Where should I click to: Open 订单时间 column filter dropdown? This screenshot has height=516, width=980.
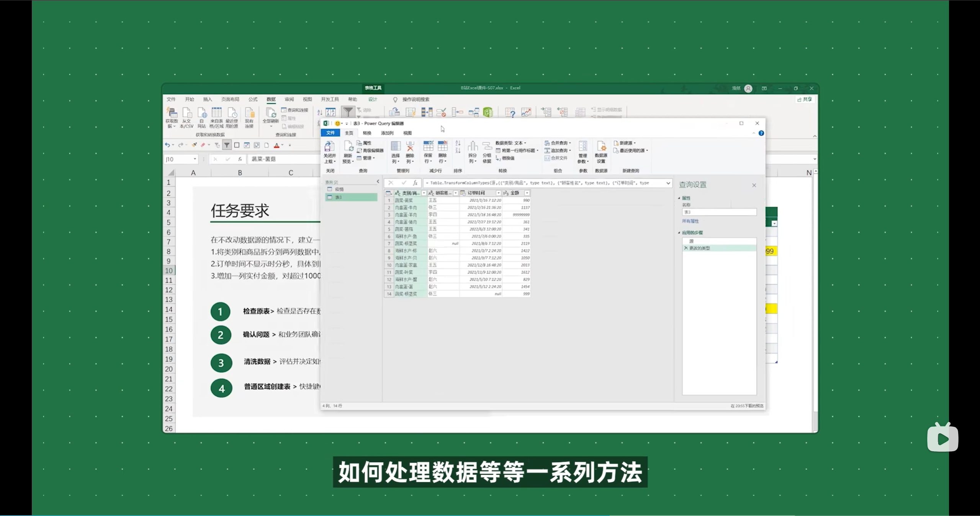click(498, 193)
